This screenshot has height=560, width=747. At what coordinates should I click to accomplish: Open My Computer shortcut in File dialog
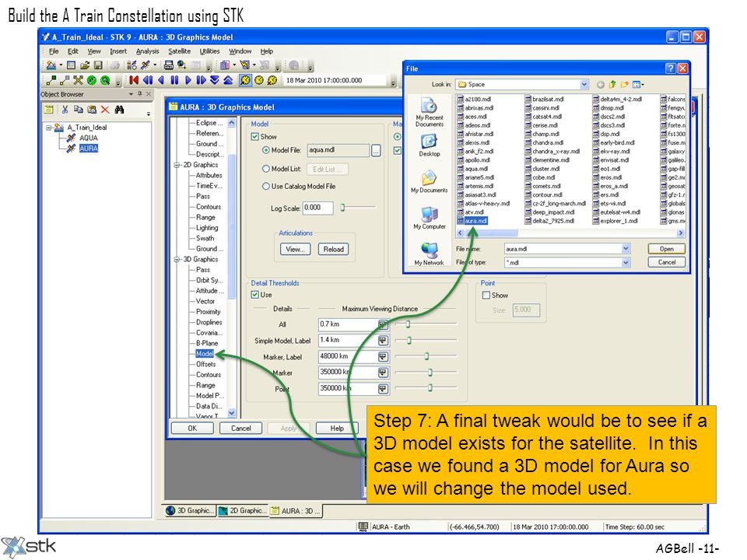click(430, 218)
